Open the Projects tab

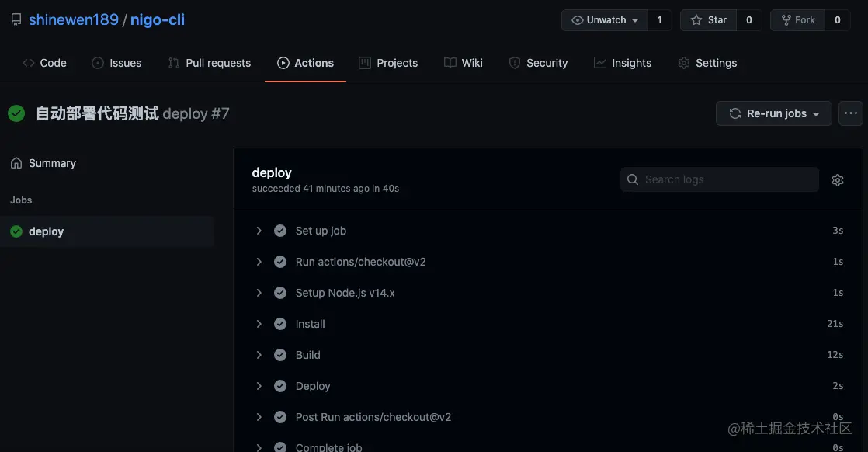click(388, 63)
